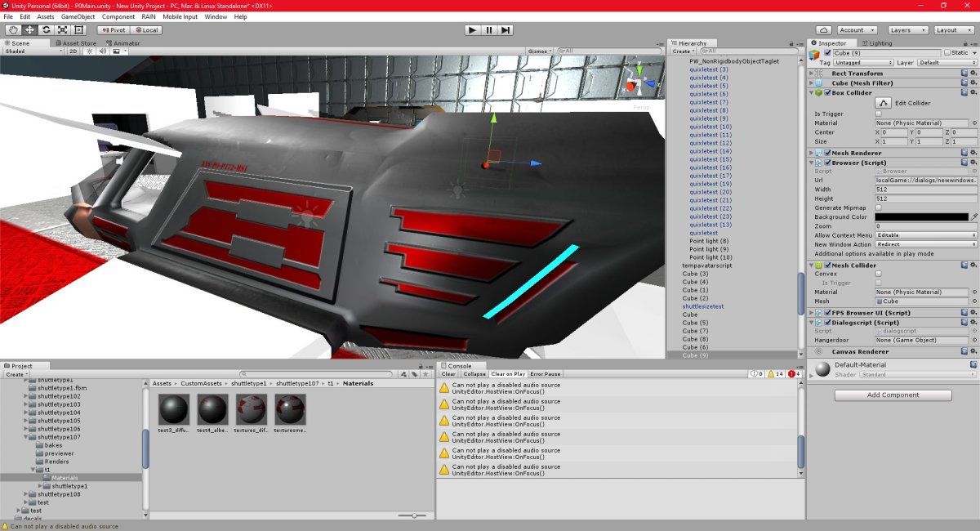Switch to Asset Store tab
The height and width of the screenshot is (531, 980).
tap(76, 43)
